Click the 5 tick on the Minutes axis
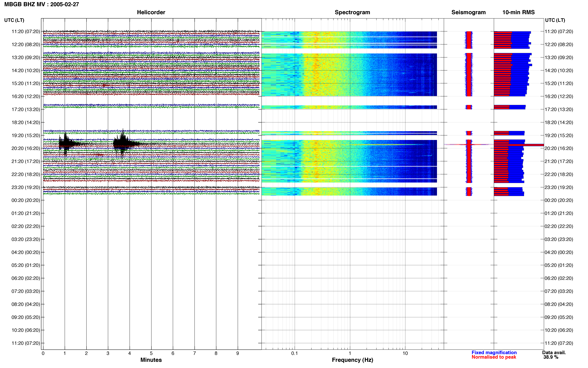Viewport: 588px width, 368px height. click(151, 353)
